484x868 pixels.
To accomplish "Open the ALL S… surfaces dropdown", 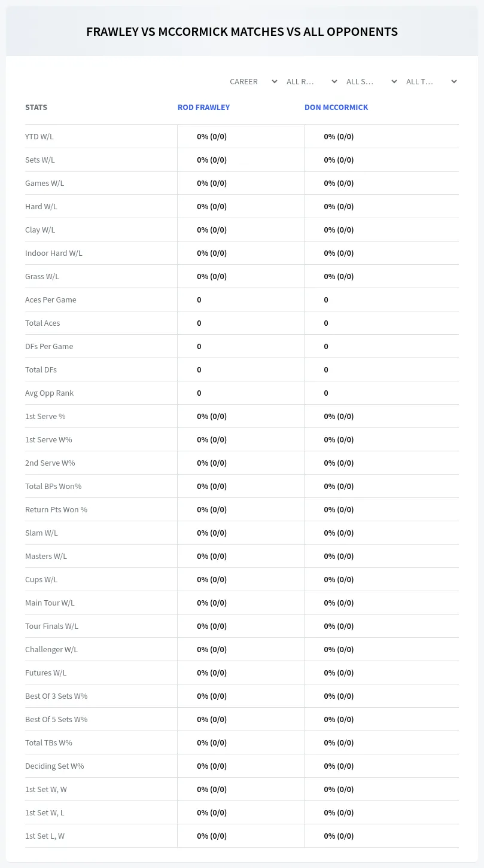I will (371, 81).
